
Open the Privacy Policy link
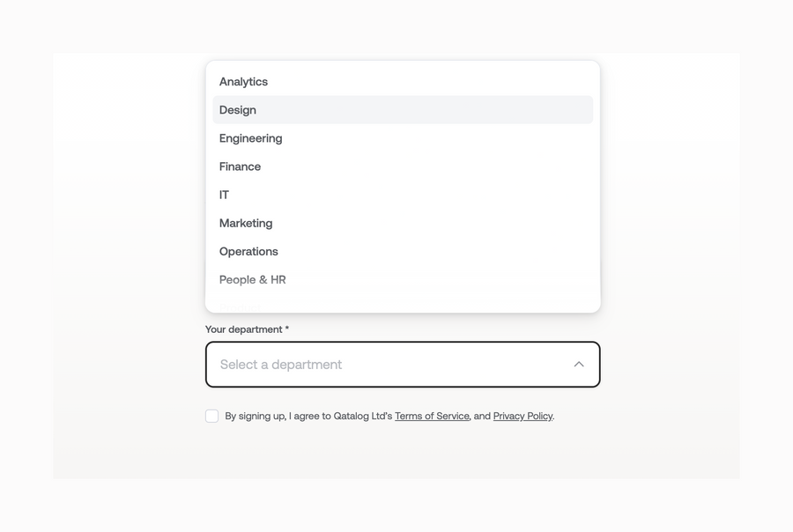[x=522, y=416]
